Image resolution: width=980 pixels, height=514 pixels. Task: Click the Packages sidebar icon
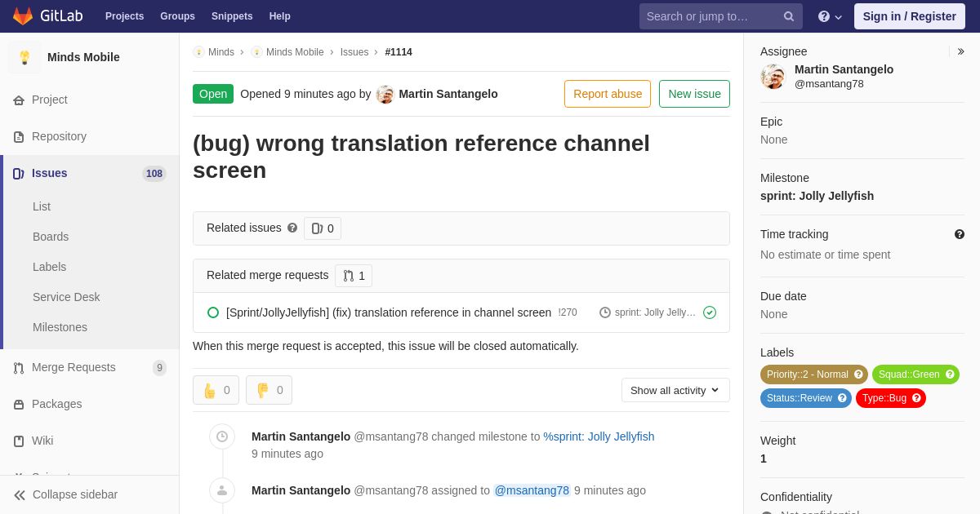coord(19,405)
